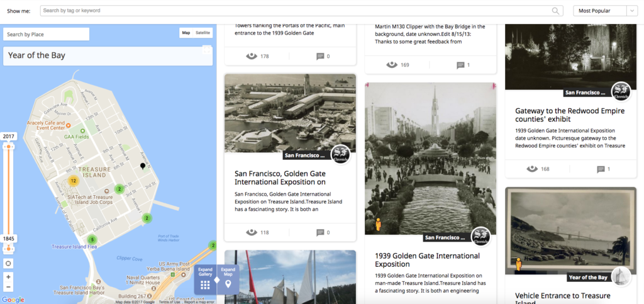Image resolution: width=644 pixels, height=304 pixels.
Task: Click the search magnifier icon
Action: coord(556,11)
